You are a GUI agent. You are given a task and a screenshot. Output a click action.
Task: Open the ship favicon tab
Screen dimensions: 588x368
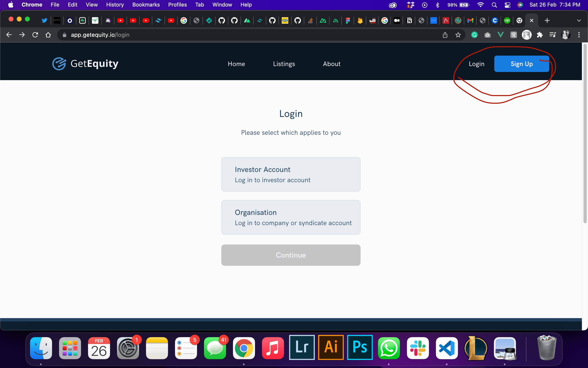(372, 20)
